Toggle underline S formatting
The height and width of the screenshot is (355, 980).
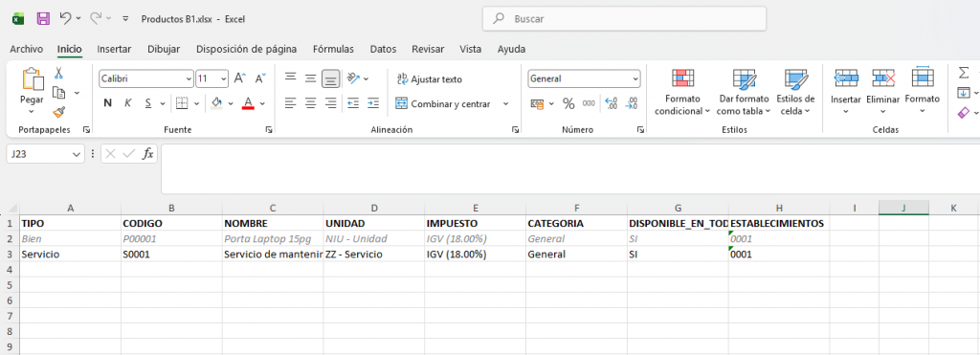pos(148,103)
